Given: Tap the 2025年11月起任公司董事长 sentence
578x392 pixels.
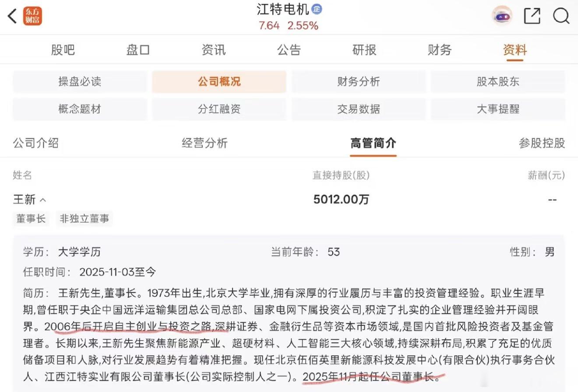Looking at the screenshot, I should (371, 376).
